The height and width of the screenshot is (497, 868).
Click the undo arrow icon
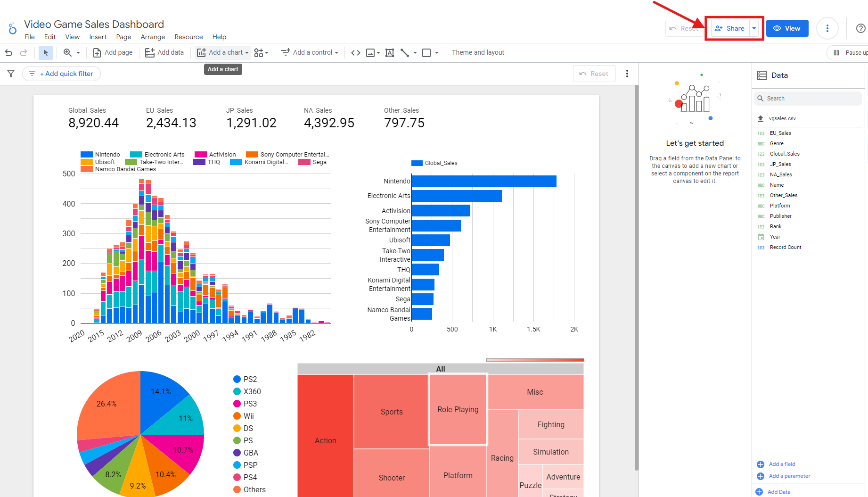8,53
